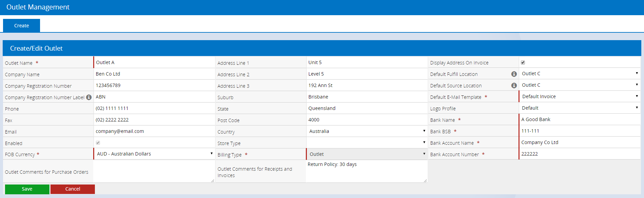The image size is (644, 198).
Task: Open Logo Profile dropdown
Action: click(x=580, y=108)
